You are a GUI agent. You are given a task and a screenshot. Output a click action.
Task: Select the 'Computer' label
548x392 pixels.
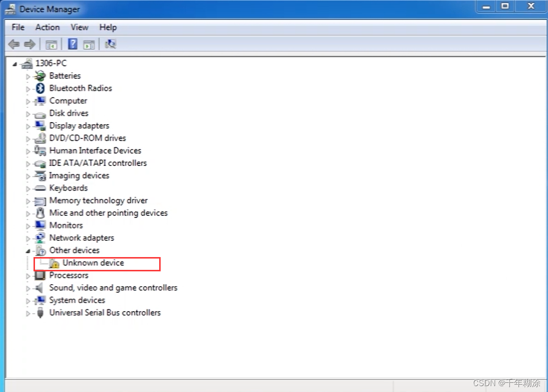click(x=68, y=101)
